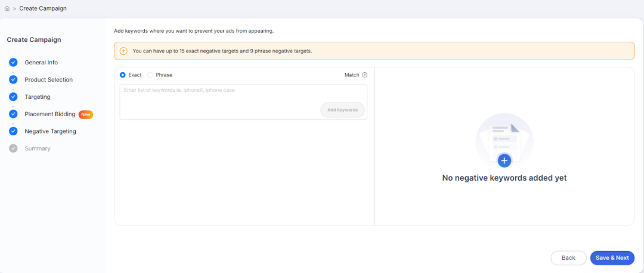The image size is (644, 273).
Task: Open the Placement Bidding step
Action: pos(49,114)
